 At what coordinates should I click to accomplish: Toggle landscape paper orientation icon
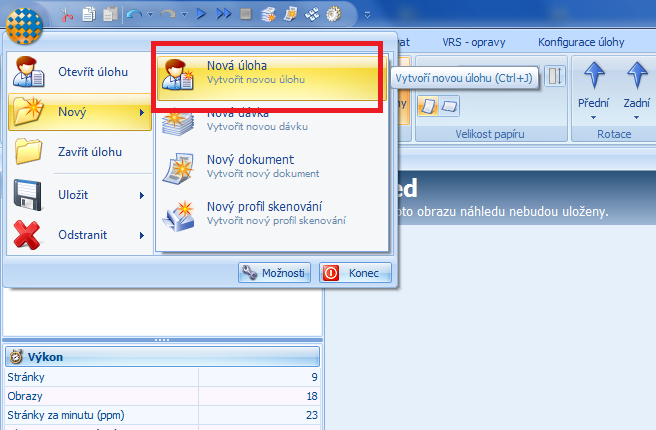[449, 106]
